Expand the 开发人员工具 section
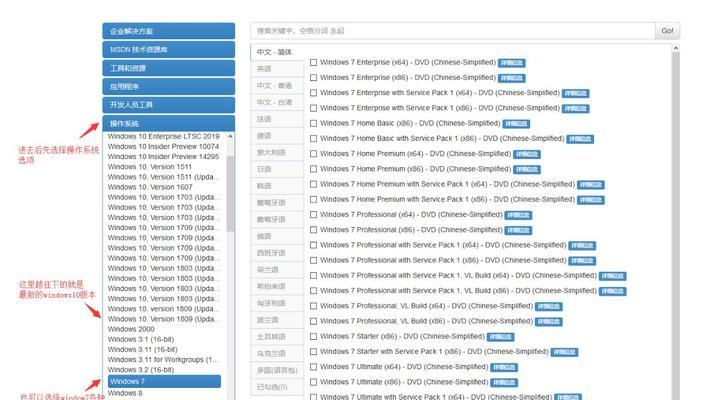This screenshot has height=400, width=702. (168, 105)
